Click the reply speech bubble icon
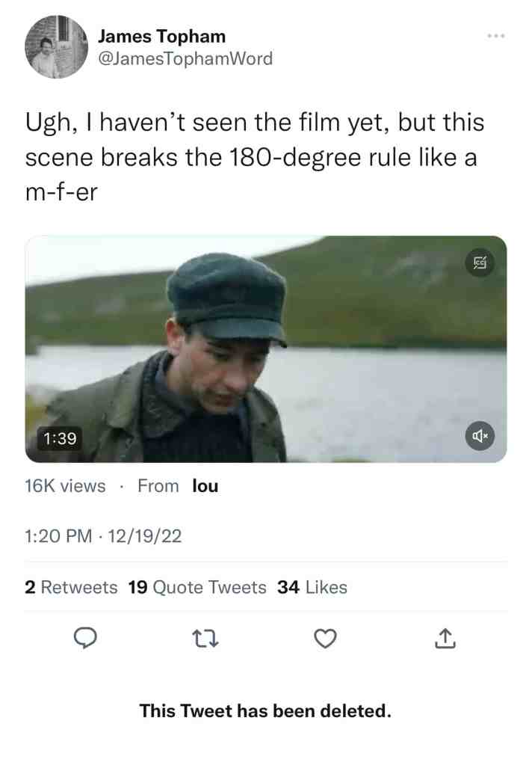The image size is (532, 765). pyautogui.click(x=85, y=638)
